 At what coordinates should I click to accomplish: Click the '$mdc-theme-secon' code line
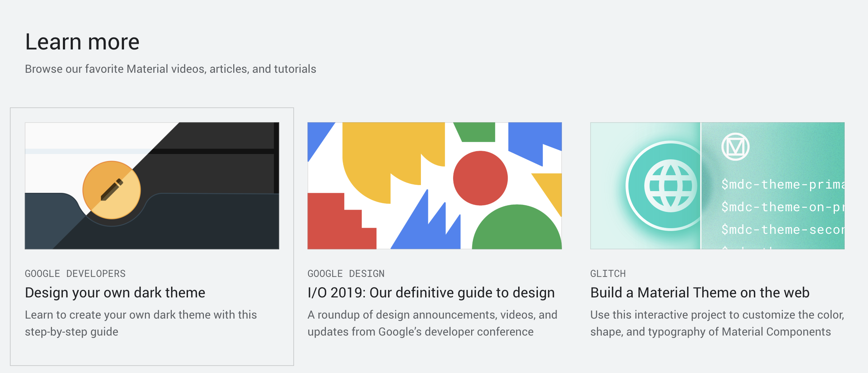(x=783, y=230)
